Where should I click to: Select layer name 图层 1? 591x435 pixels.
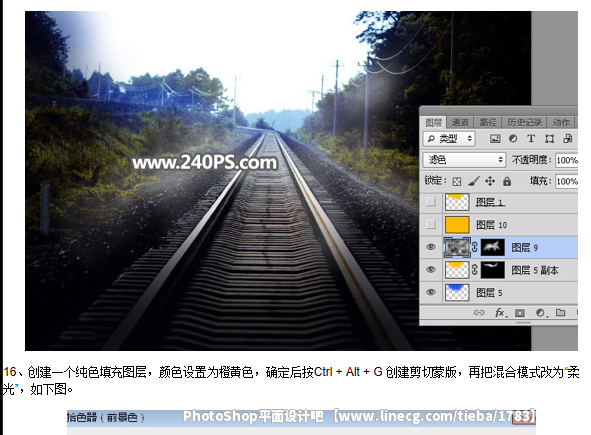click(490, 202)
